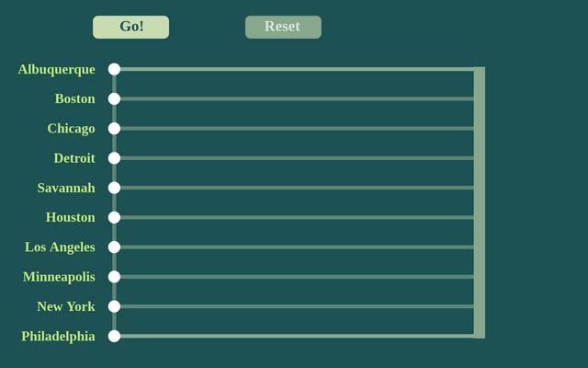Click the Minneapolis city label

59,277
